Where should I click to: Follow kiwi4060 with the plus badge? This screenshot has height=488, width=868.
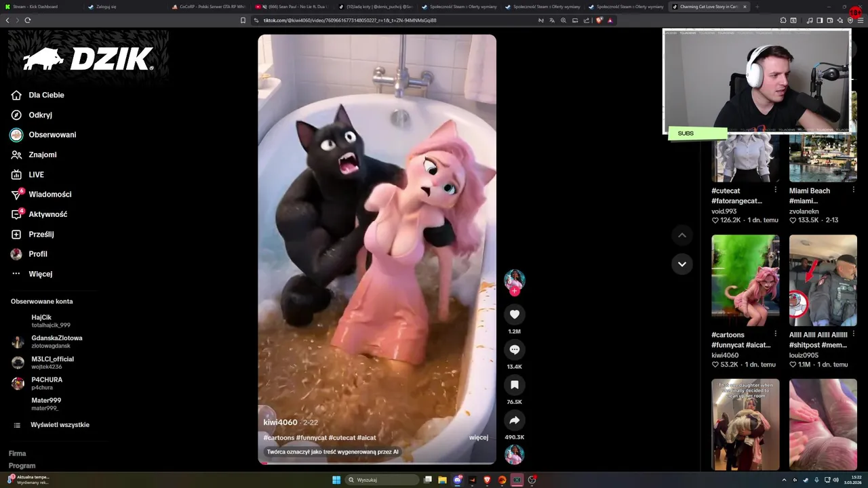[x=515, y=291]
